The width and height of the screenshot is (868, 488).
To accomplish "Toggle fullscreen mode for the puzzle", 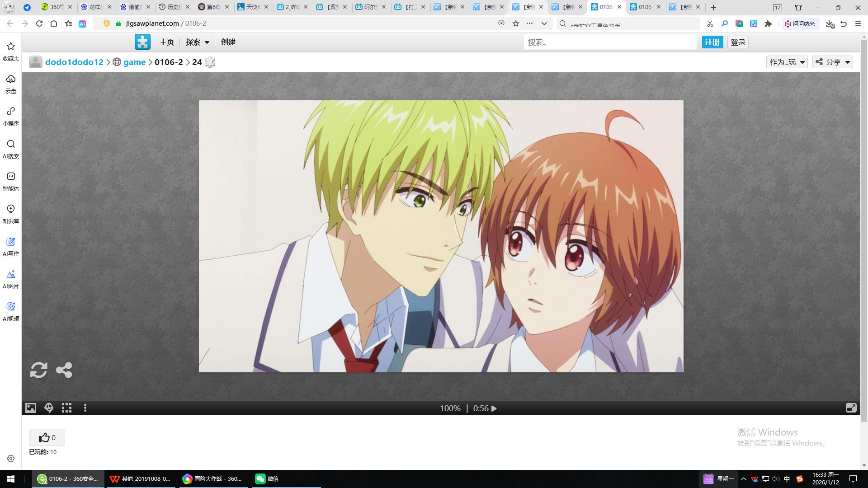I will (x=851, y=408).
